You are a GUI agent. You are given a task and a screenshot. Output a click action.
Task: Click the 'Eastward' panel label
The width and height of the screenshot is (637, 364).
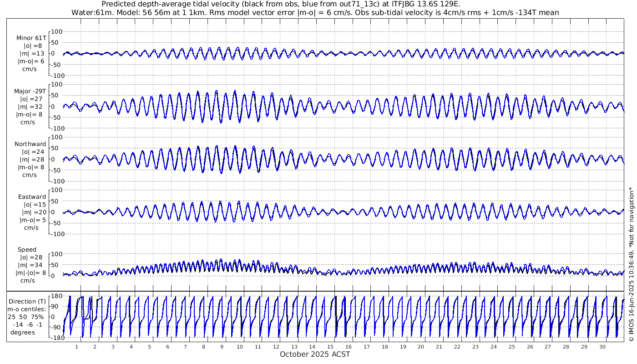32,197
